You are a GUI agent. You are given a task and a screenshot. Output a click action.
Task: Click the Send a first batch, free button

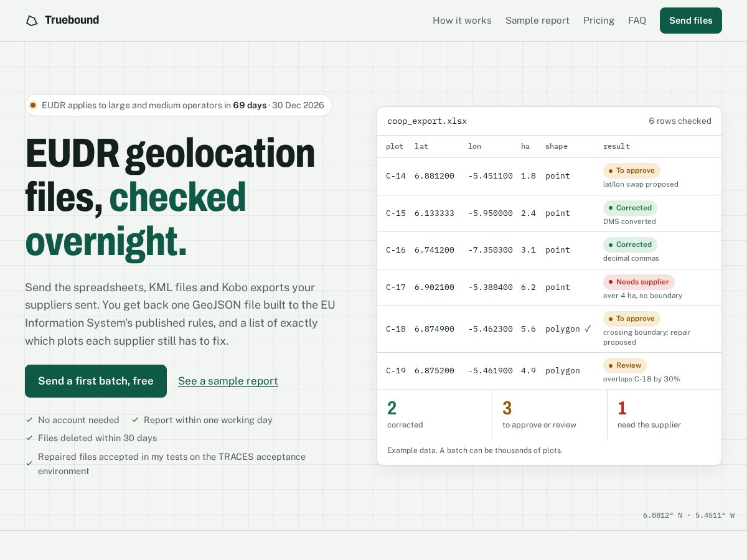pyautogui.click(x=96, y=381)
